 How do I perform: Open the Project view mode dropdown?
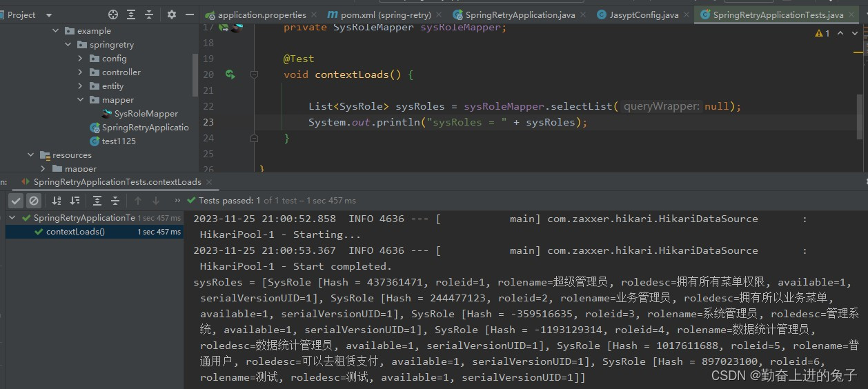click(49, 15)
